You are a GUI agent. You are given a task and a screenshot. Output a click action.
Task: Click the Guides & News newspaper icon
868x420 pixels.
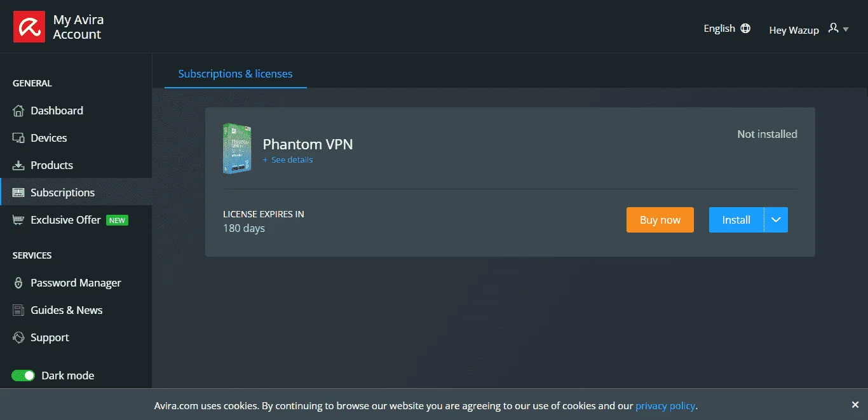(18, 310)
